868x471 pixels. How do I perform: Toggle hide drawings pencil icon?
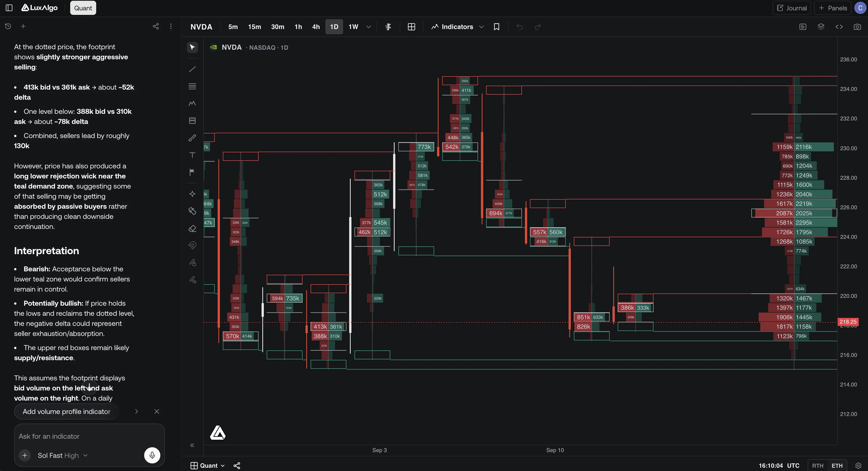point(192,280)
